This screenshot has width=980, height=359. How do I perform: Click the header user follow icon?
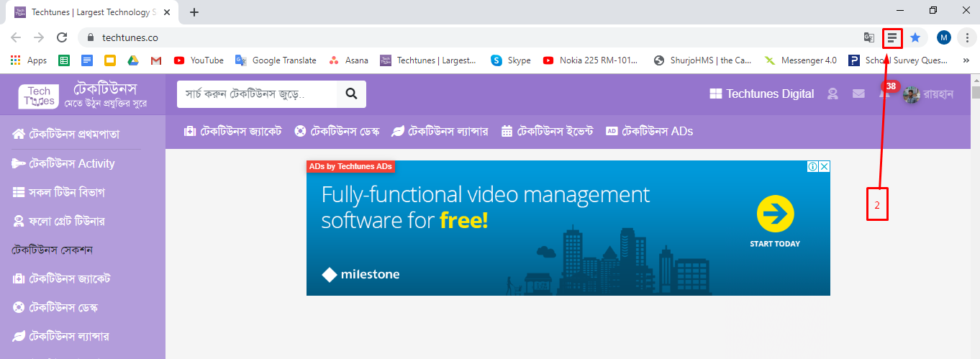point(832,94)
